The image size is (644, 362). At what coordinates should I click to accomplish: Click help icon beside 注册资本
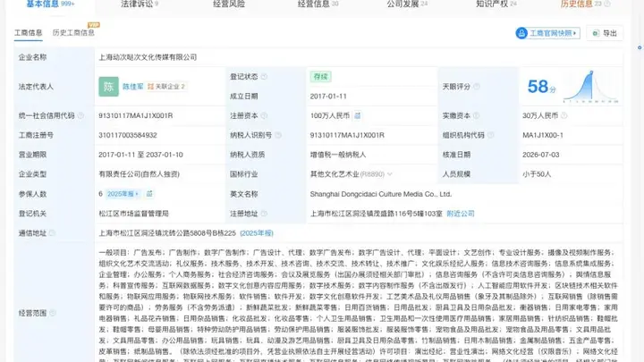264,115
